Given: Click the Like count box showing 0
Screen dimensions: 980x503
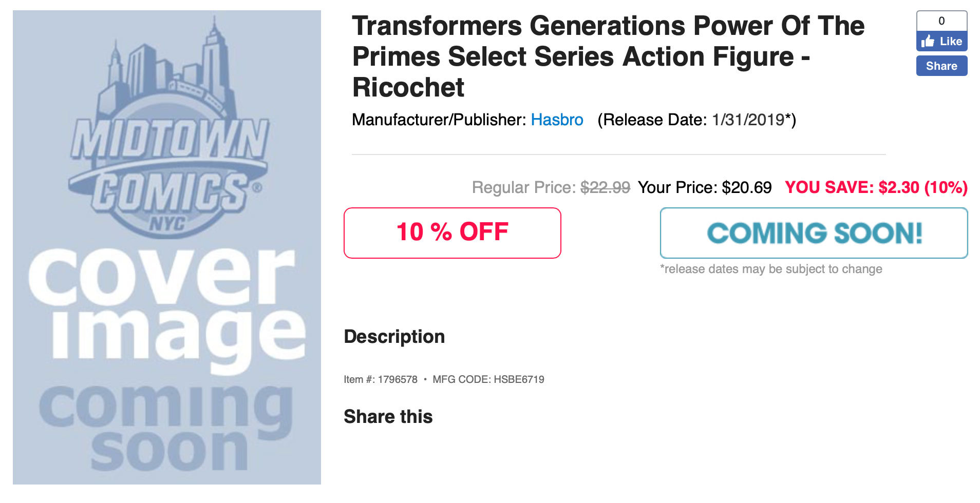Looking at the screenshot, I should click(941, 21).
